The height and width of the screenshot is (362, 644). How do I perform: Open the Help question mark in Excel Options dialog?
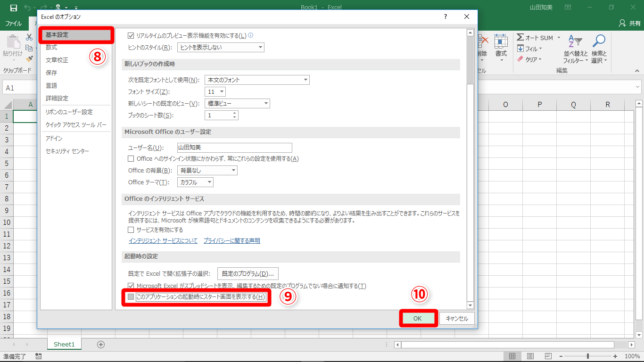446,16
